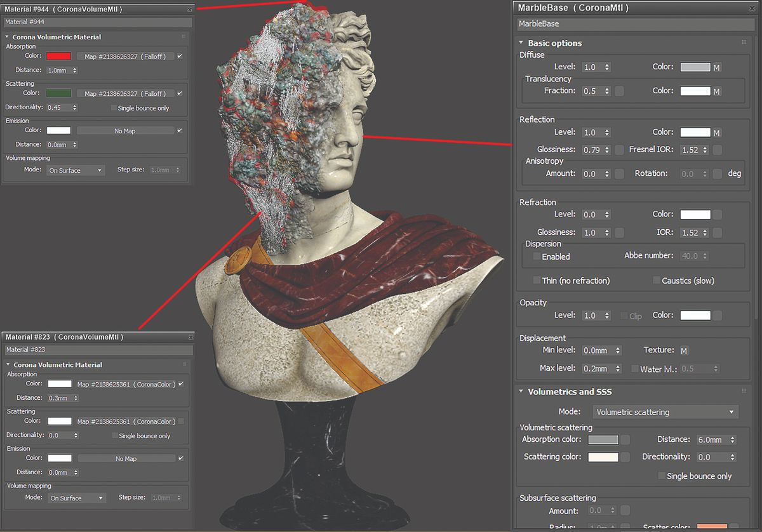Check Thin (no refraction) in Refraction section
The image size is (762, 532).
[537, 280]
